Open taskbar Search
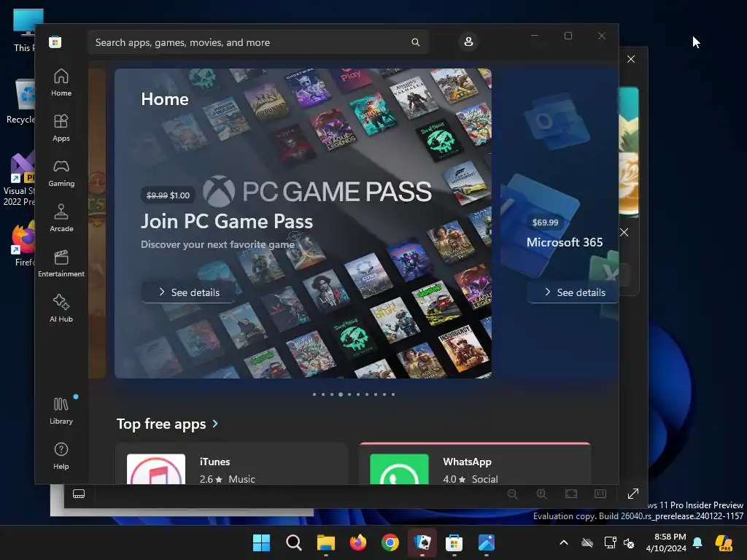This screenshot has width=747, height=560. (294, 542)
